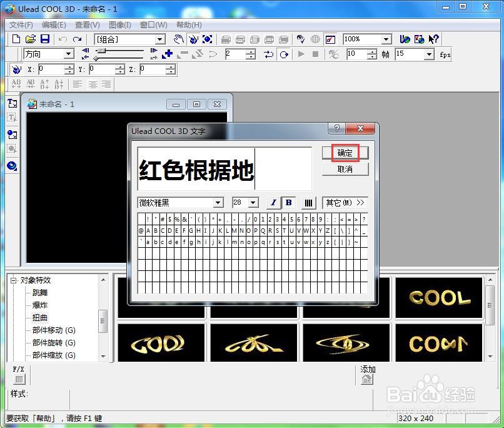The width and height of the screenshot is (504, 428).
Task: Click the Insert text tool in left toolbar
Action: click(13, 103)
